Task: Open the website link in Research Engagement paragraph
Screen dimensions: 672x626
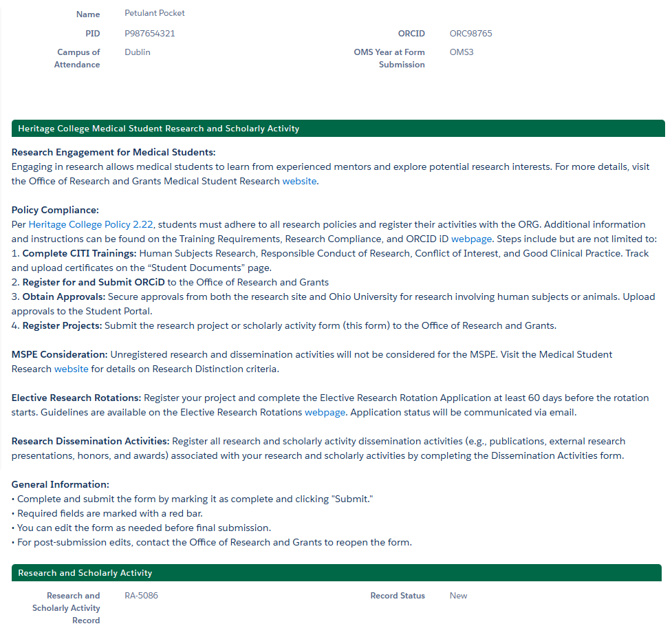Action: (x=299, y=181)
